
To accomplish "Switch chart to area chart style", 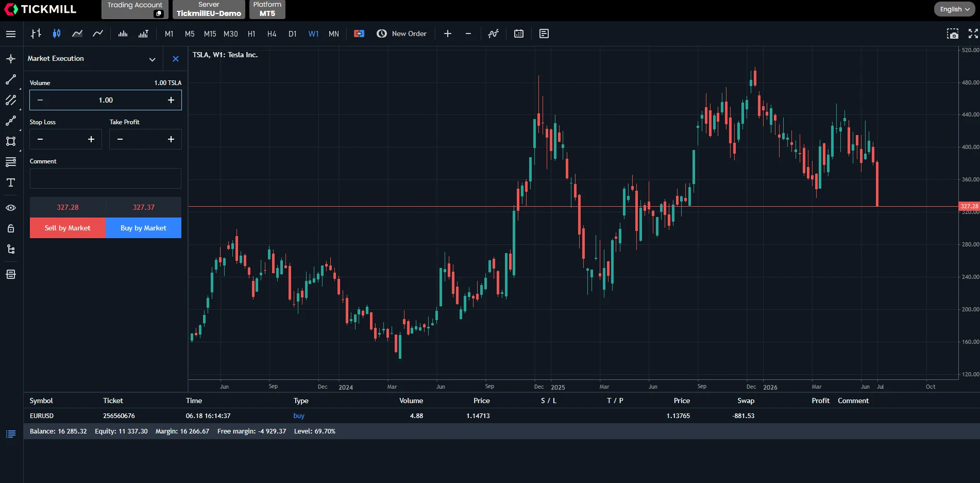I will [77, 34].
